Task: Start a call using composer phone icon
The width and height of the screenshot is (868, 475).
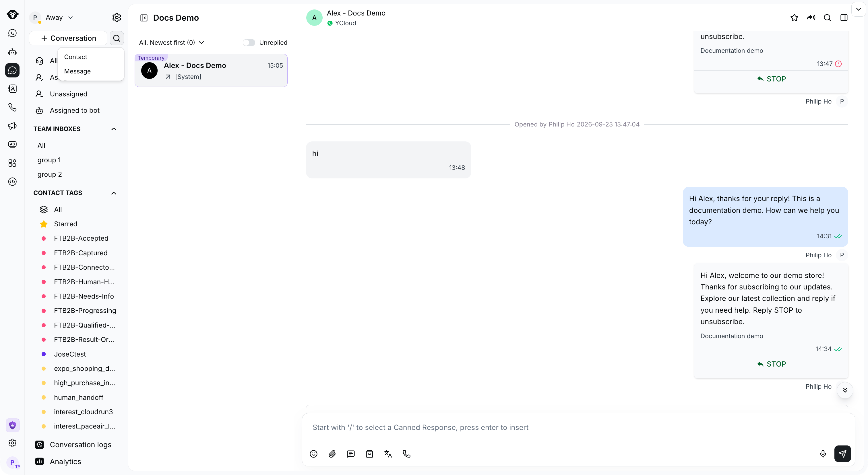Action: click(x=407, y=454)
